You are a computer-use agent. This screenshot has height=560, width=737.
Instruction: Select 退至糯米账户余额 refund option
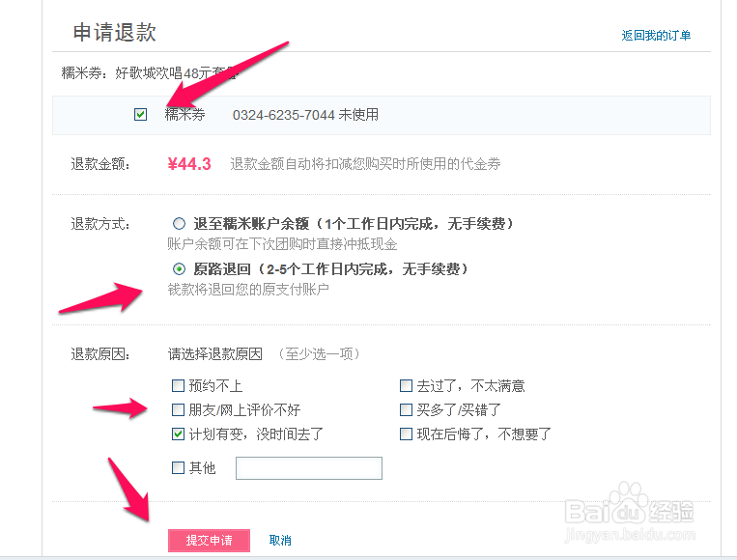pyautogui.click(x=179, y=223)
